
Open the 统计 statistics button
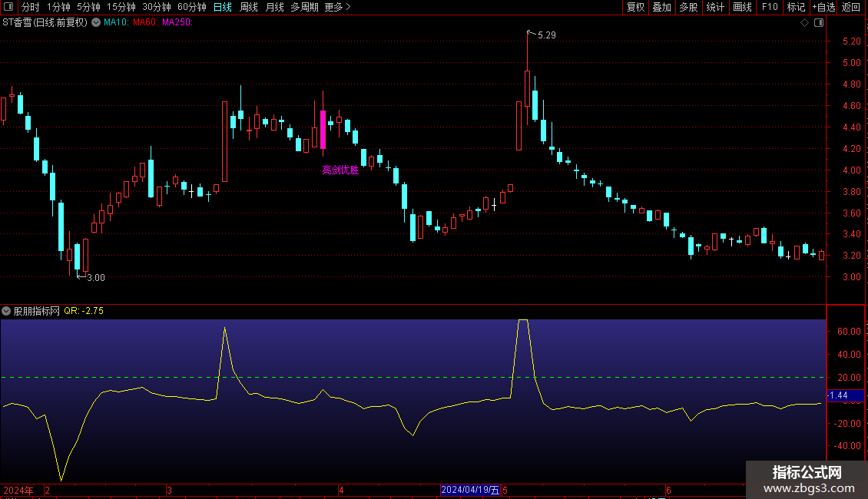pos(715,7)
